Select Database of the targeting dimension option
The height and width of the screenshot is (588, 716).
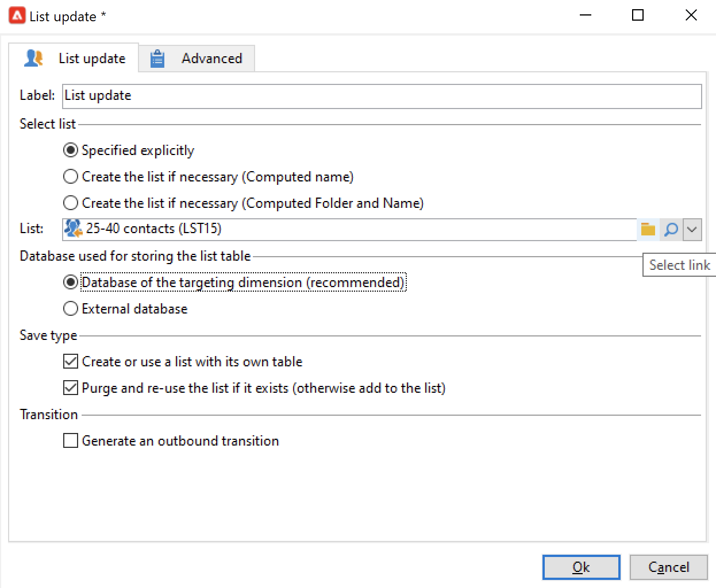coord(71,283)
